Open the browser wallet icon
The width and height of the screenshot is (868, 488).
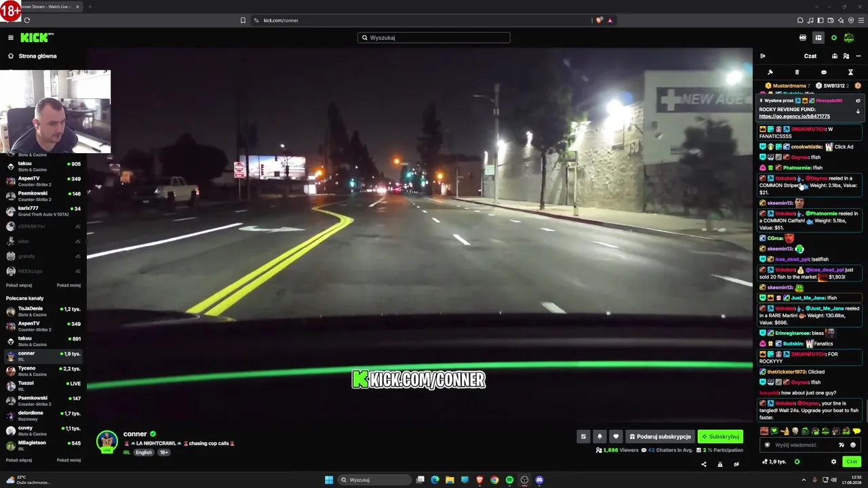click(831, 20)
